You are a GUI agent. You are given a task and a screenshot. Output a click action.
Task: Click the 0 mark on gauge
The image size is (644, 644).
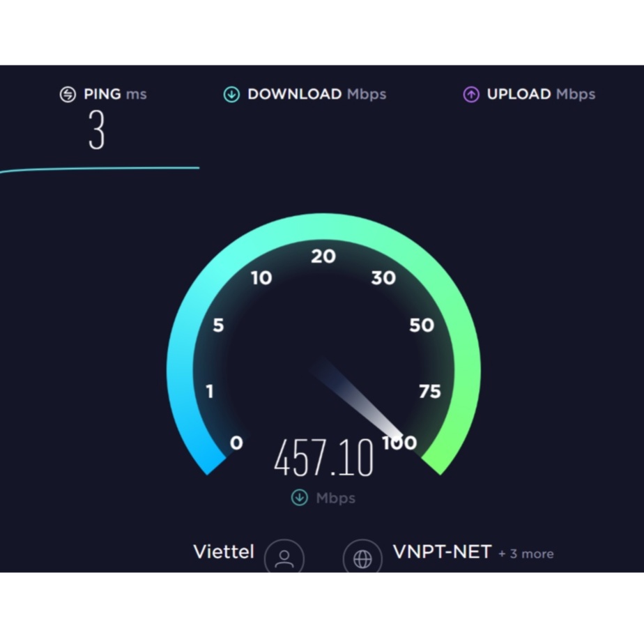point(236,443)
